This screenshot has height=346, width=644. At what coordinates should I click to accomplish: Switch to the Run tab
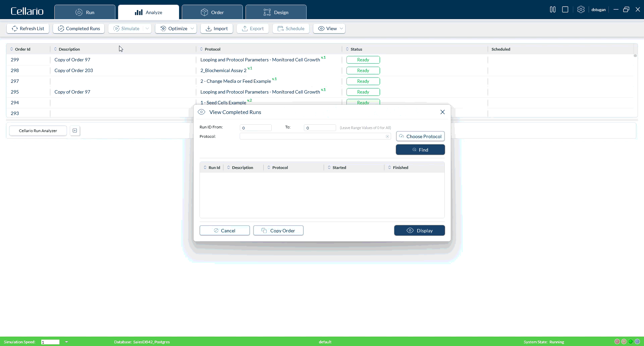[85, 12]
